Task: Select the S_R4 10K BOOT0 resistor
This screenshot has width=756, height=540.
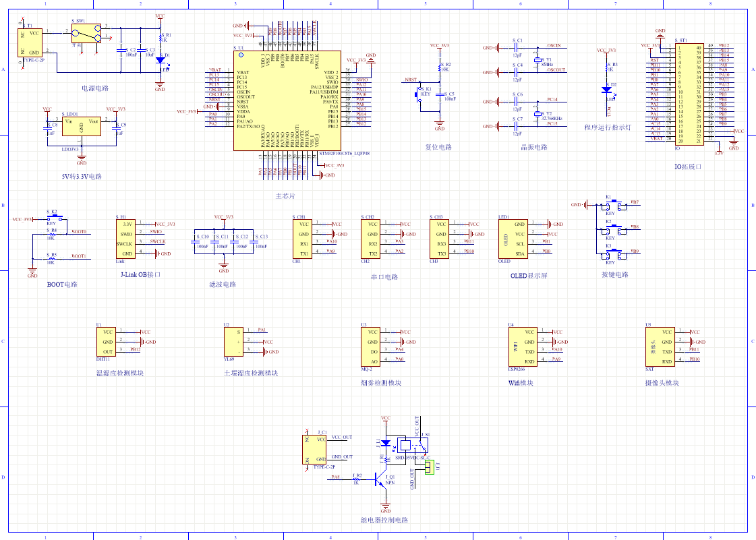Action: point(51,235)
